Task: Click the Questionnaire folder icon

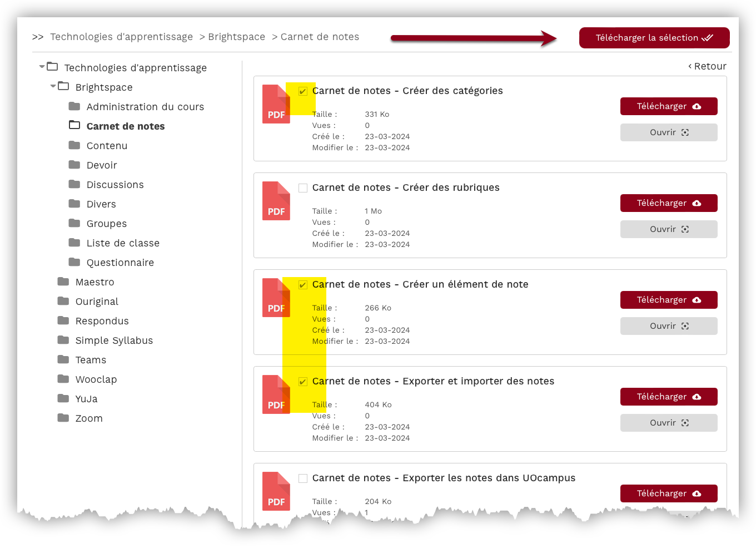Action: [74, 262]
